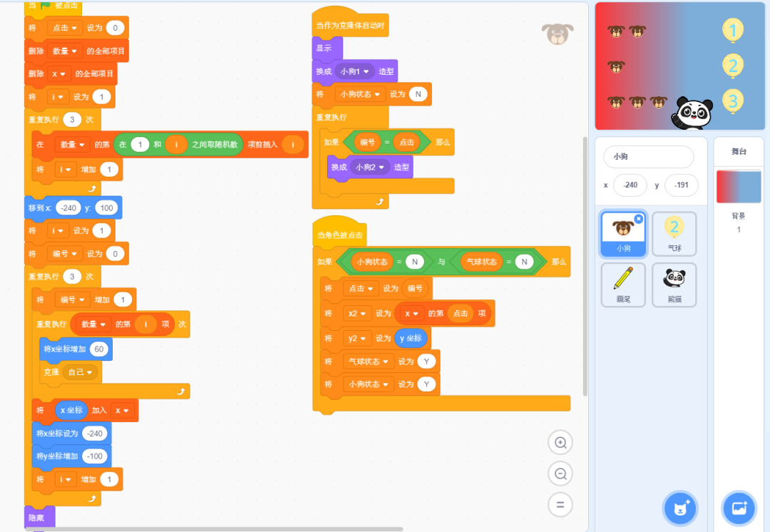770x532 pixels.
Task: Open the add-sprite cat icon
Action: pyautogui.click(x=680, y=508)
